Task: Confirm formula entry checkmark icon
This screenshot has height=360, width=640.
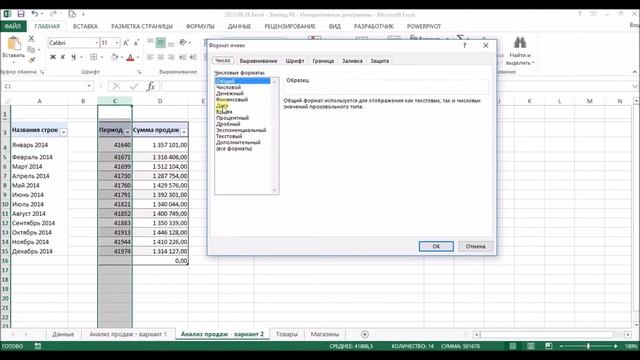Action: (133, 87)
